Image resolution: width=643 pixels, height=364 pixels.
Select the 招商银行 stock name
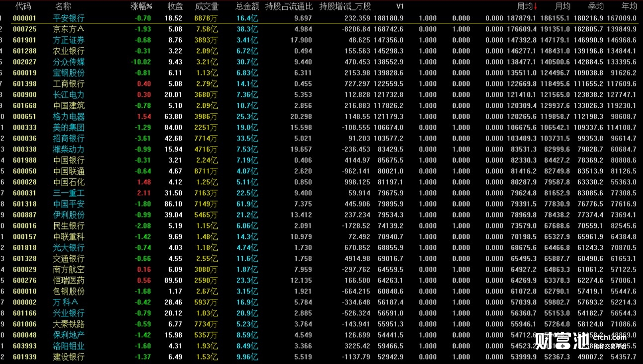point(69,139)
